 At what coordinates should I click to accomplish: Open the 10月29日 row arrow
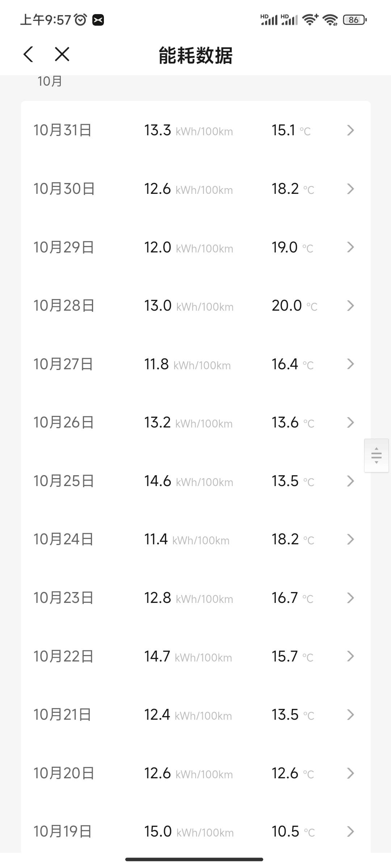[x=350, y=247]
